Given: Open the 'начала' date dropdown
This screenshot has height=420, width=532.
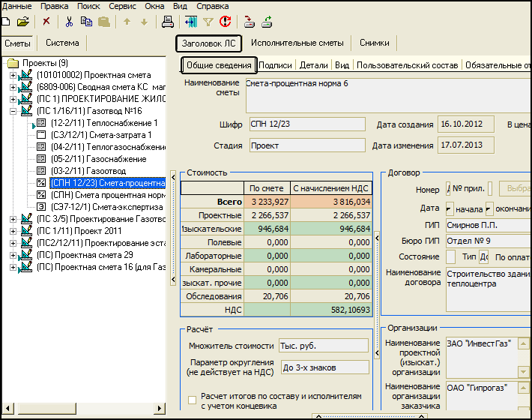Looking at the screenshot, I should click(450, 208).
